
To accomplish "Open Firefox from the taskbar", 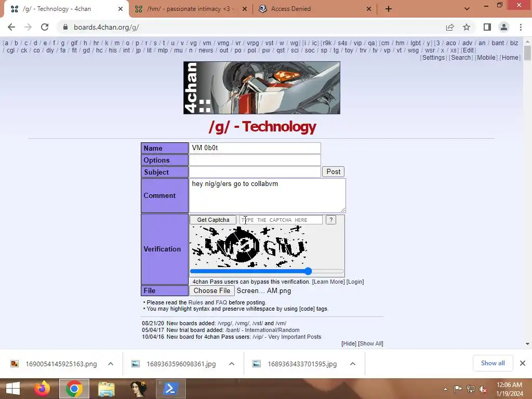I will point(42,389).
